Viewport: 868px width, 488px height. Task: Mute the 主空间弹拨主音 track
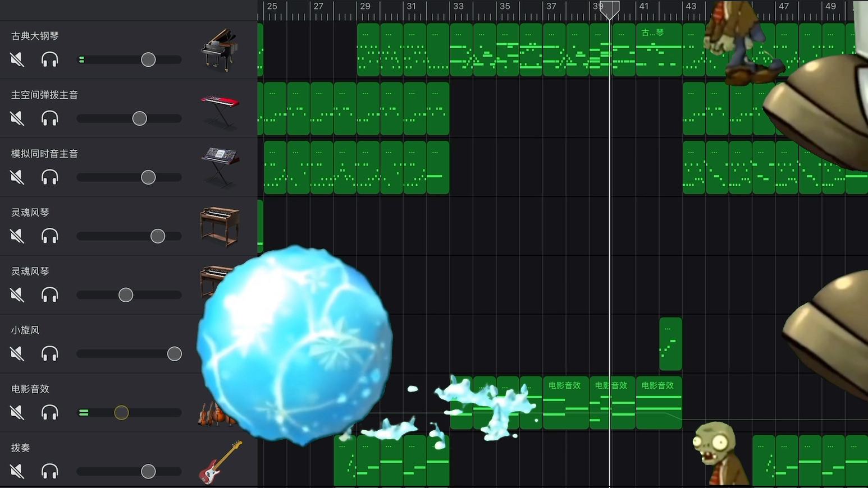click(x=17, y=118)
